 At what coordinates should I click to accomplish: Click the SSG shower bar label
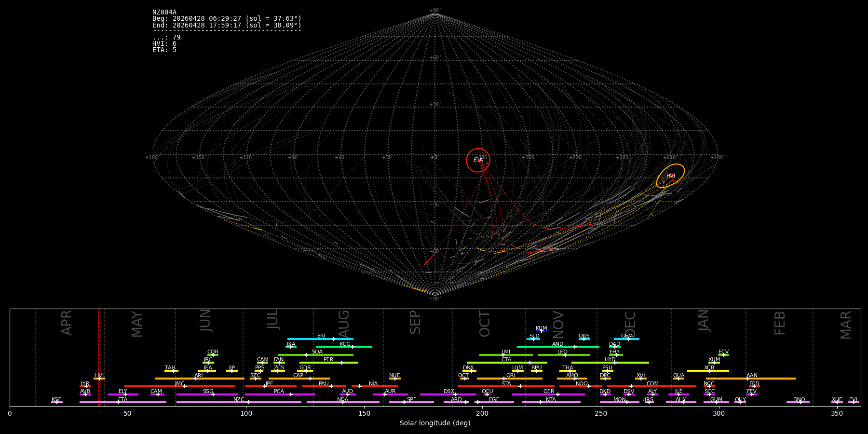[208, 392]
